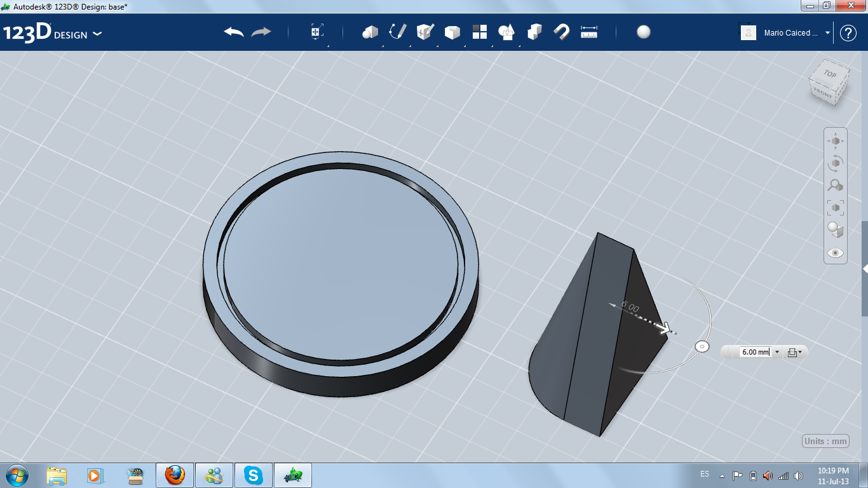Click the TOP face of view cube

coord(830,74)
